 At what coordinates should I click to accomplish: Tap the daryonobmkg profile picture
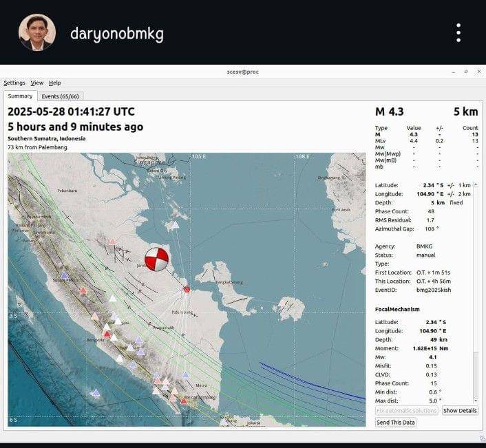36,32
